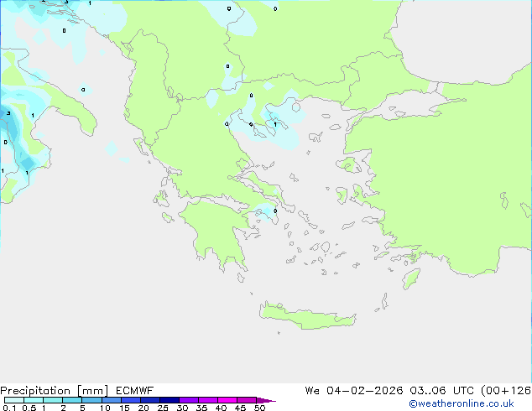Click the 40–45 mm bright pink swatch
532x411 pixels.
pos(227,400)
